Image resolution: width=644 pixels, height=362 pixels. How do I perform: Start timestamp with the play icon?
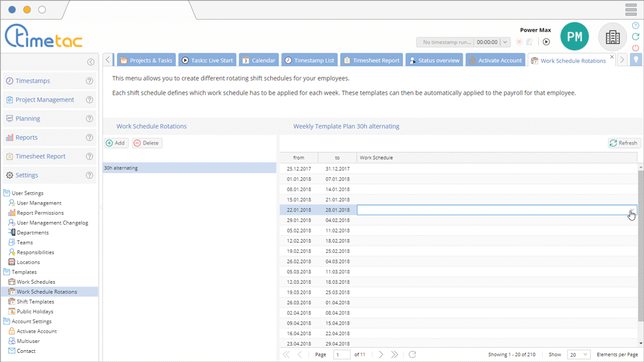[x=546, y=42]
